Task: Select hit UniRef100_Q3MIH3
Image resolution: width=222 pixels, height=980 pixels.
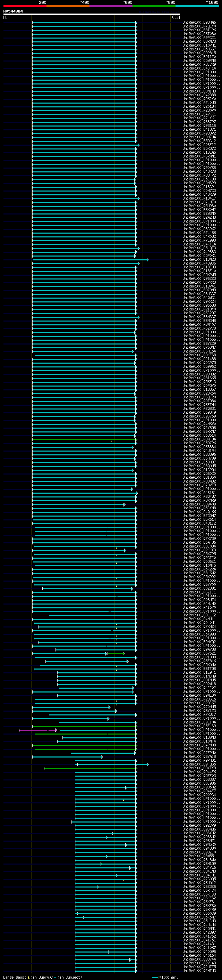Action: coord(199,92)
